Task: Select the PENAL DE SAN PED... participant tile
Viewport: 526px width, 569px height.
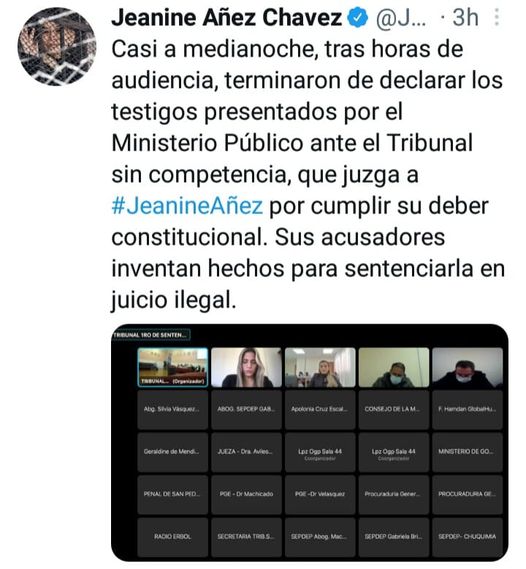Action: 173,494
